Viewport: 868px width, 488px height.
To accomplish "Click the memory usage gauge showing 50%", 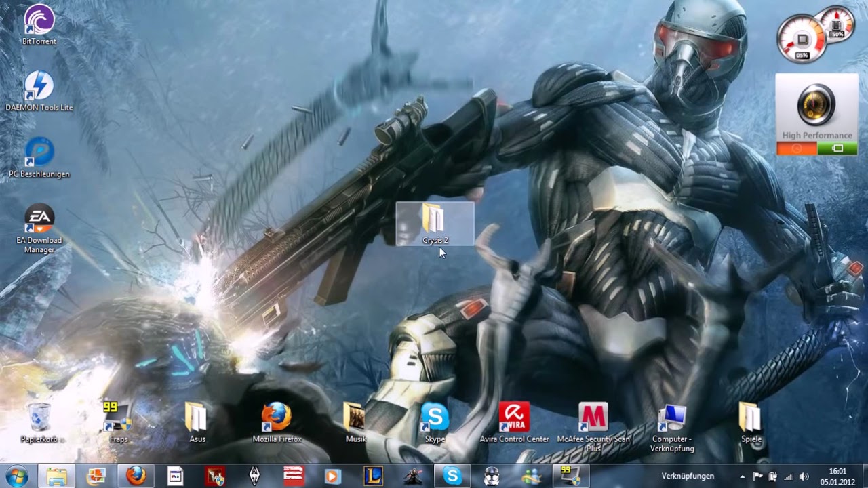I will 837,25.
